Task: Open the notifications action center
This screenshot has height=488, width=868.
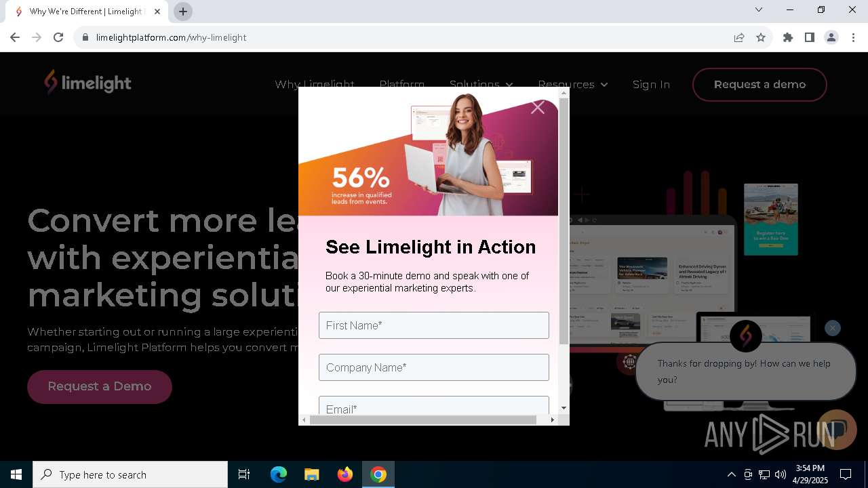Action: pyautogui.click(x=846, y=474)
